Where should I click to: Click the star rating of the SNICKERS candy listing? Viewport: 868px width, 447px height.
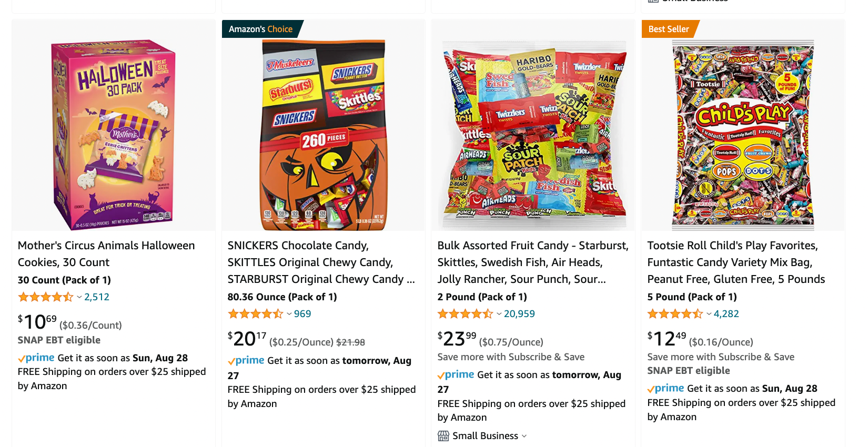coord(256,314)
